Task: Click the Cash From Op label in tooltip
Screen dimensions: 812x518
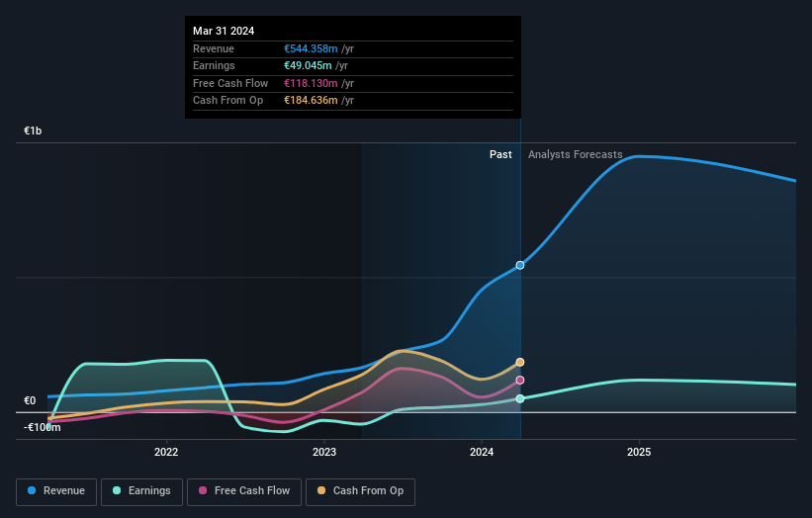Action: (227, 101)
